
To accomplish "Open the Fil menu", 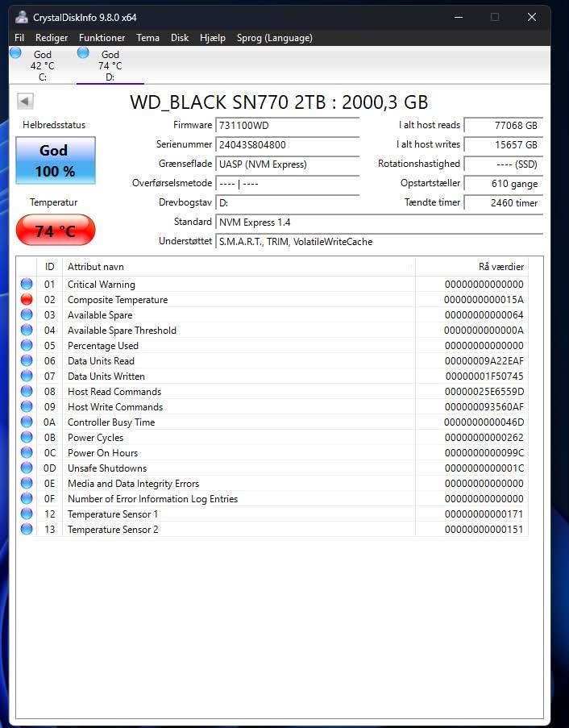I will pos(19,38).
